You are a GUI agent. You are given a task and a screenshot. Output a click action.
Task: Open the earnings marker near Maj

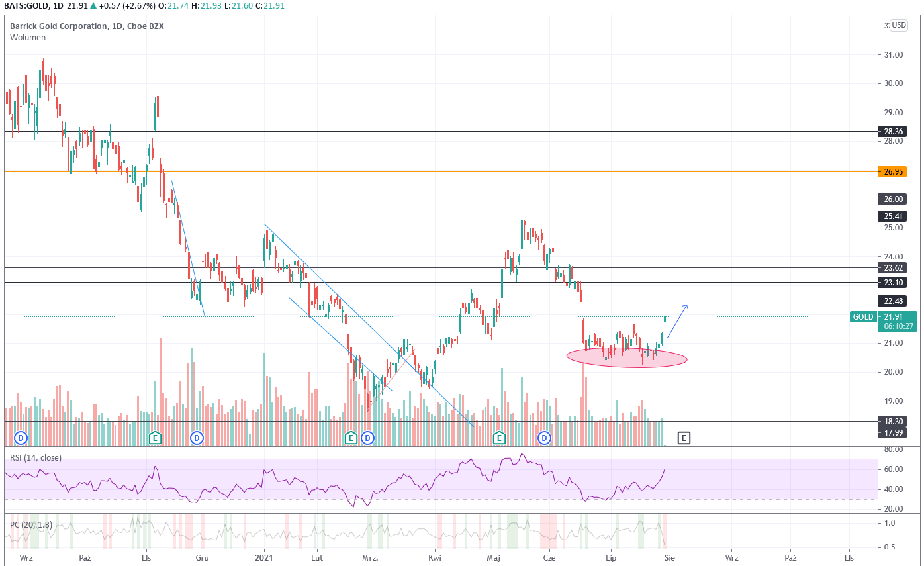[499, 438]
